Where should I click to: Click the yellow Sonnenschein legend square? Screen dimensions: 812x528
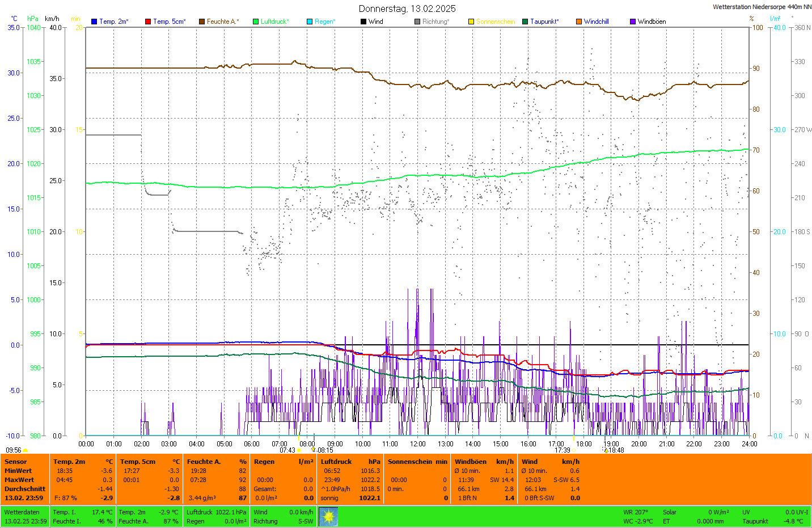[x=471, y=22]
